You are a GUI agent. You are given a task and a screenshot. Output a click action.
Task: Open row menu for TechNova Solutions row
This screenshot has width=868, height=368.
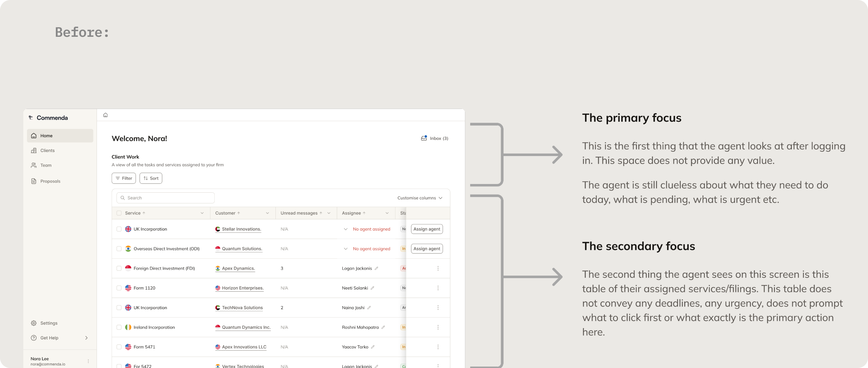438,307
